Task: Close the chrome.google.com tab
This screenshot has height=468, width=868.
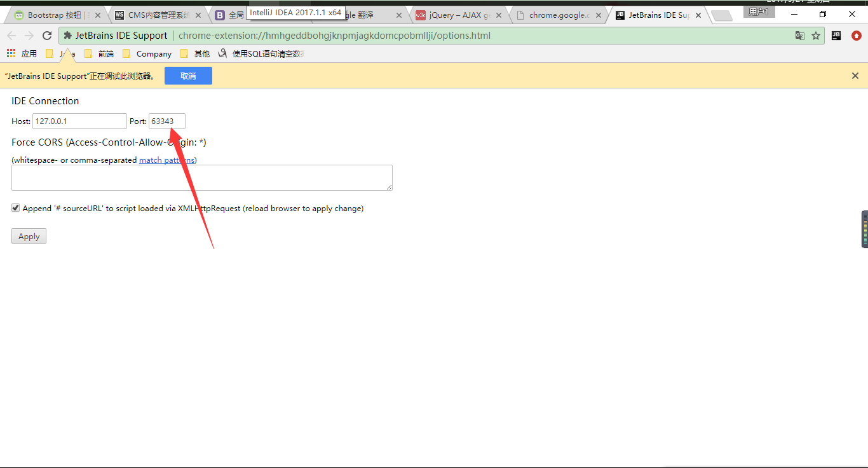Action: 599,15
